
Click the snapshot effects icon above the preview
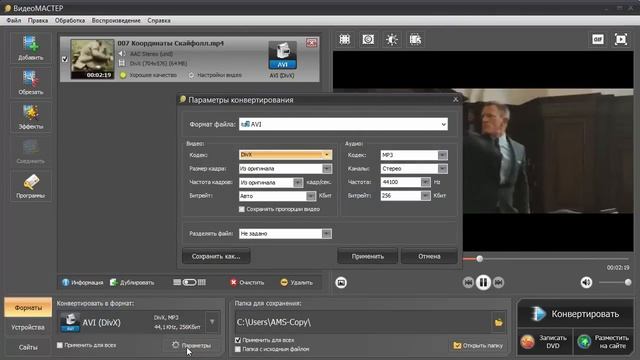368,40
